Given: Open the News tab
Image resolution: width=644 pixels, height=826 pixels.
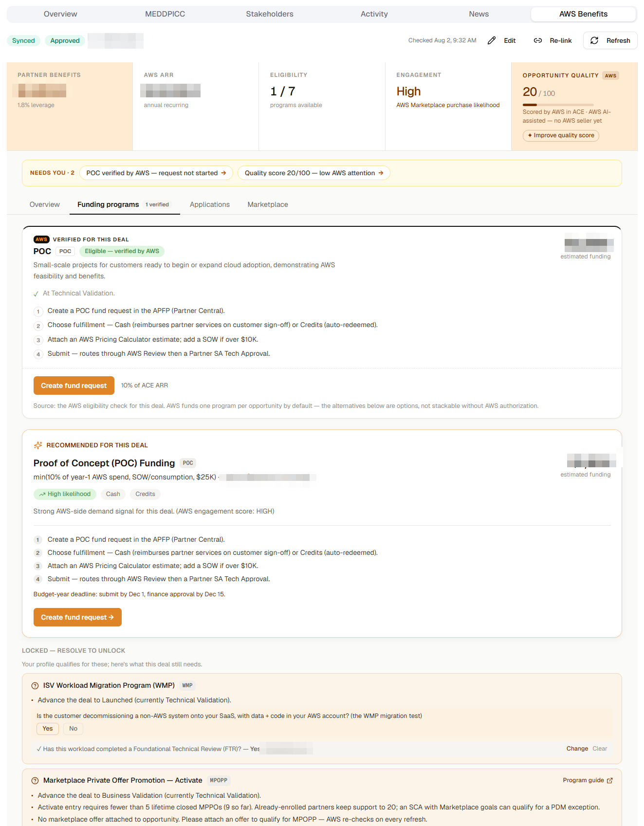Looking at the screenshot, I should (479, 14).
